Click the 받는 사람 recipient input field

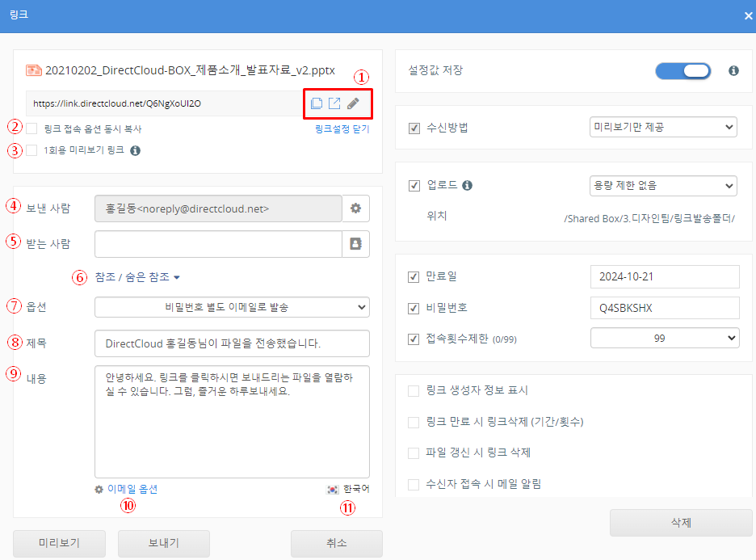[x=218, y=243]
